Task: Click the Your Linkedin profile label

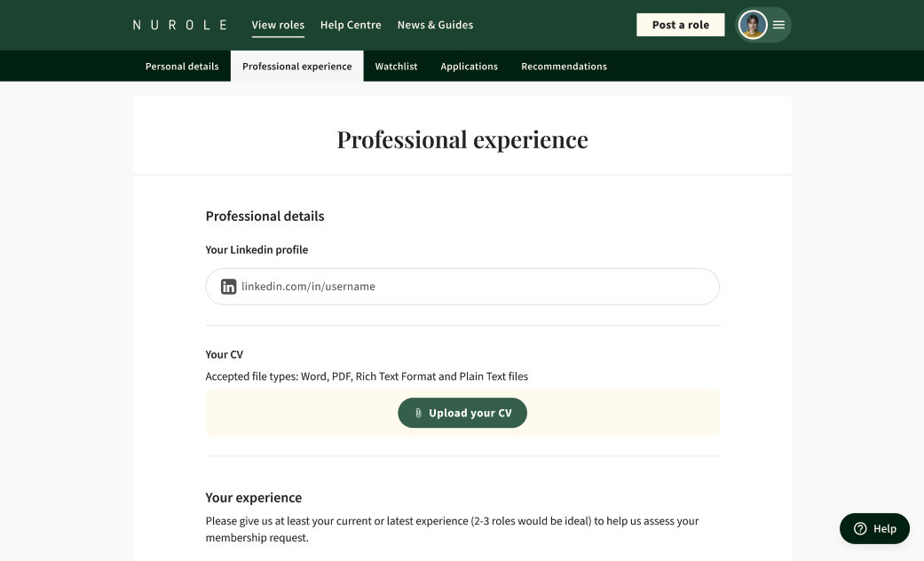Action: click(257, 249)
